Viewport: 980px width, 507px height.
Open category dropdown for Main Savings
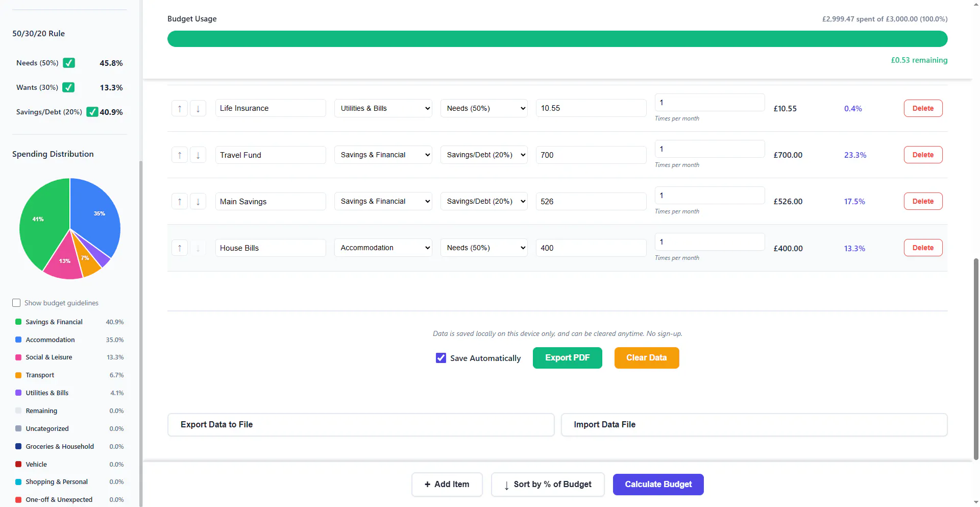[383, 201]
